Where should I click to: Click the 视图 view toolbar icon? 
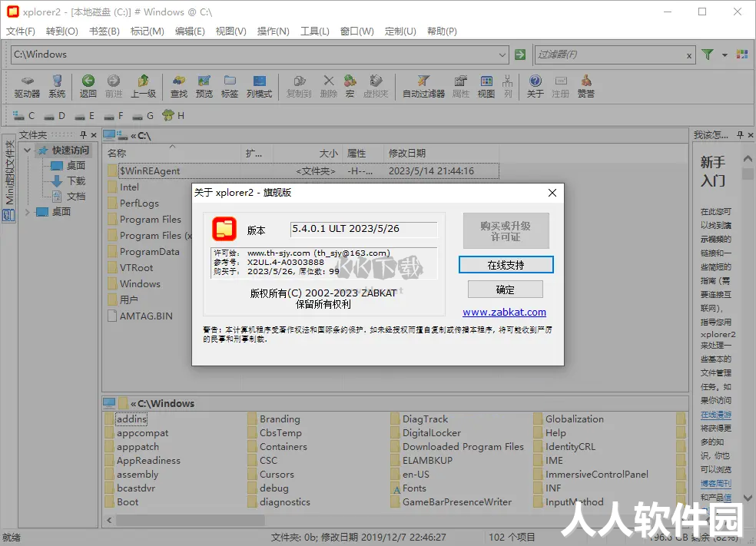486,86
